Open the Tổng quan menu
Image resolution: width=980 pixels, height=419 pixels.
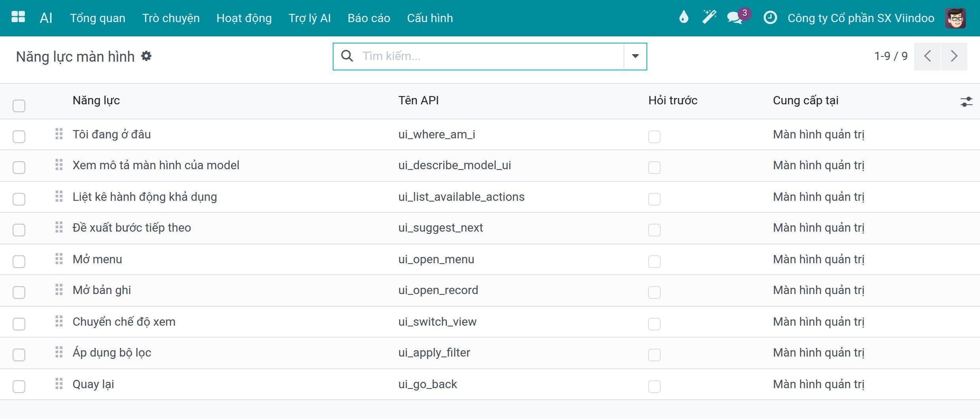pos(98,18)
